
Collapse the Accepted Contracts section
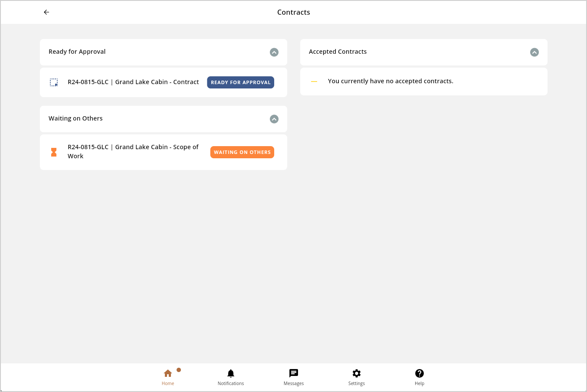tap(535, 52)
